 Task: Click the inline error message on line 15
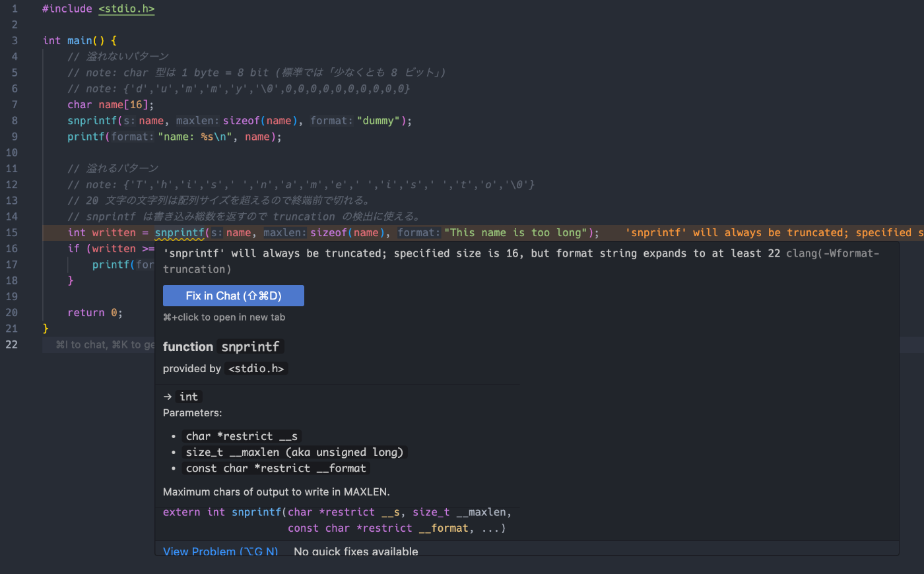(x=774, y=232)
